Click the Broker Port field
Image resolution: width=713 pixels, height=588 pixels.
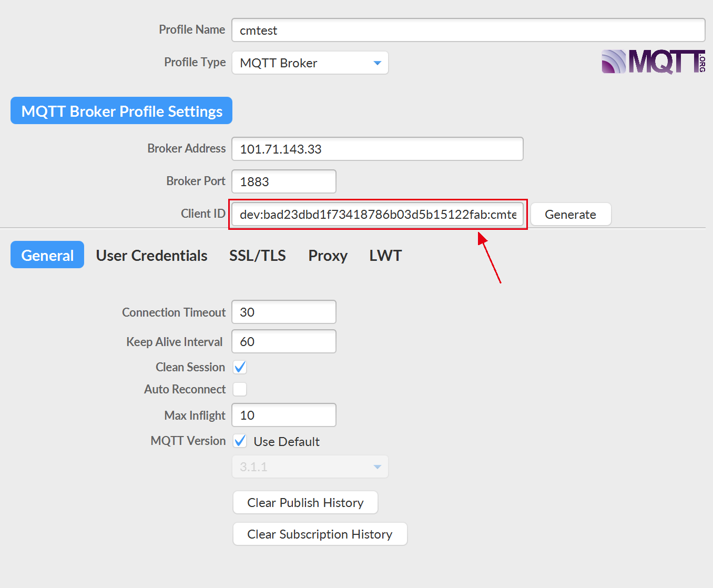point(283,182)
